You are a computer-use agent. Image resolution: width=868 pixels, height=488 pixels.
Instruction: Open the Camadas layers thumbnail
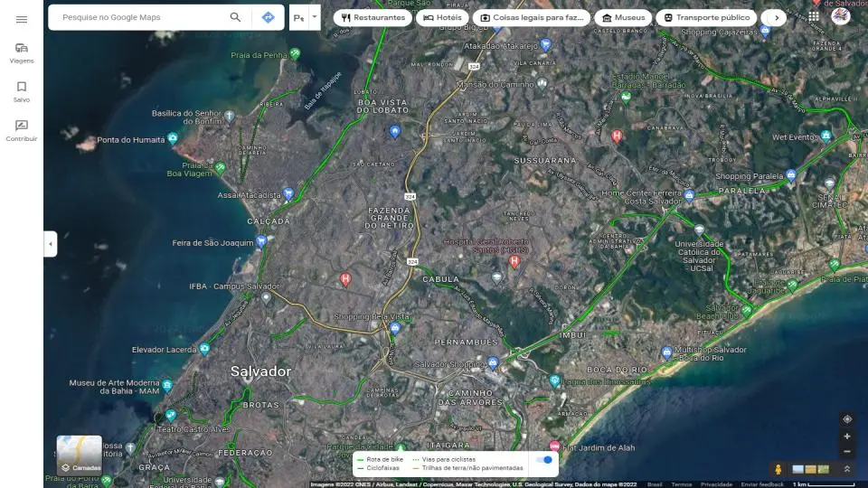tap(80, 455)
